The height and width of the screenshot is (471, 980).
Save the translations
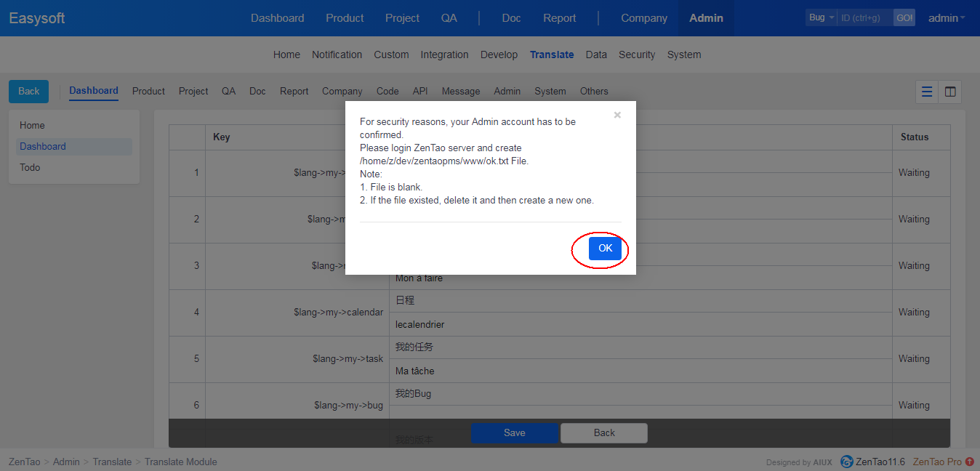click(x=514, y=432)
